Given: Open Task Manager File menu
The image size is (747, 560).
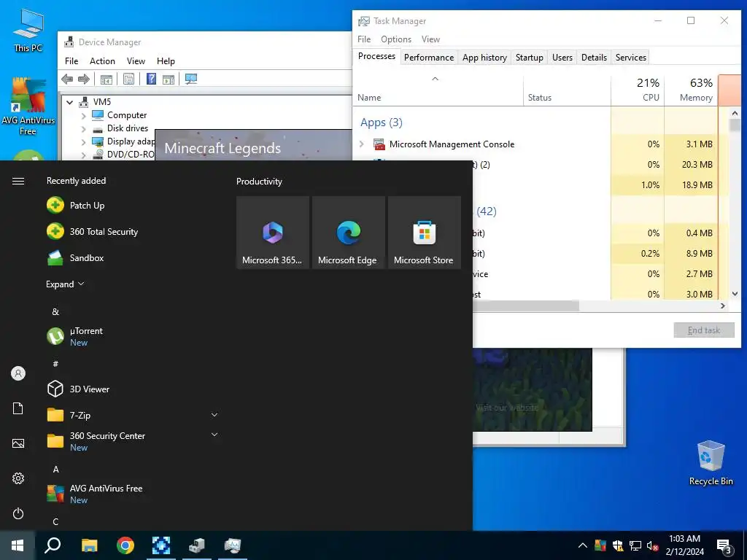Looking at the screenshot, I should (364, 39).
